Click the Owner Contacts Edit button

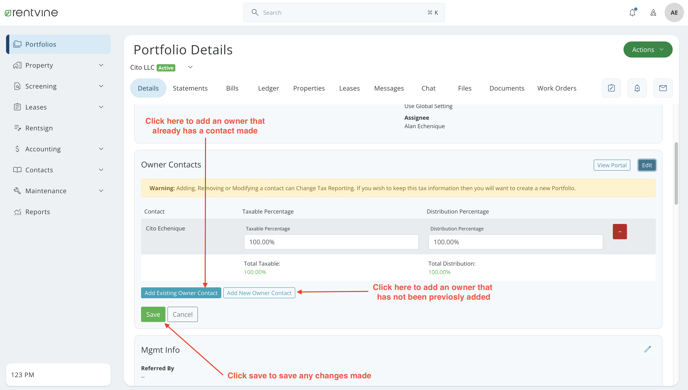(x=647, y=165)
